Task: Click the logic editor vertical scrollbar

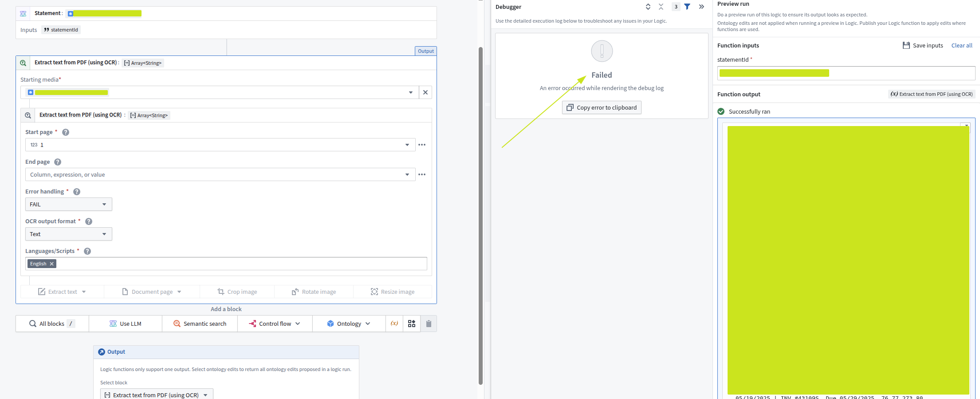Action: point(480,216)
